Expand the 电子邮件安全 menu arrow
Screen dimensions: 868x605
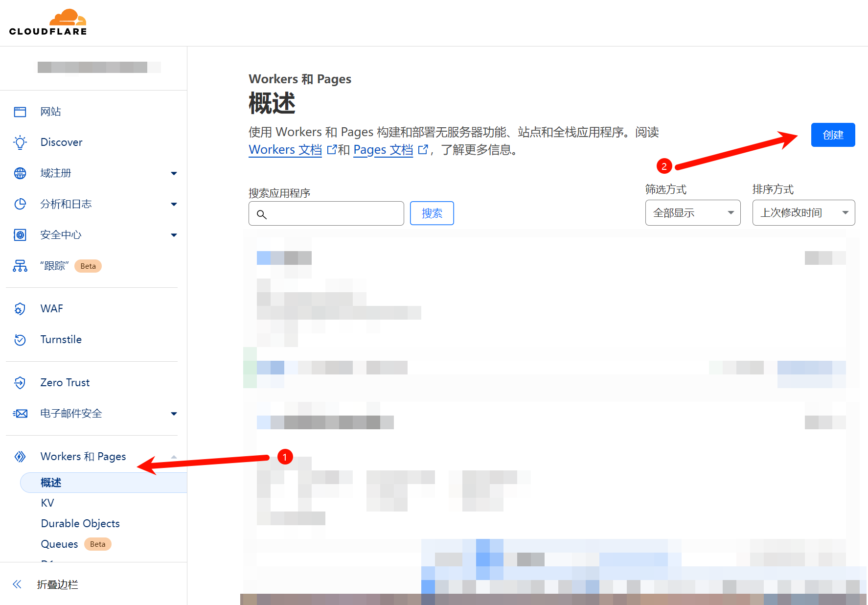click(x=174, y=414)
